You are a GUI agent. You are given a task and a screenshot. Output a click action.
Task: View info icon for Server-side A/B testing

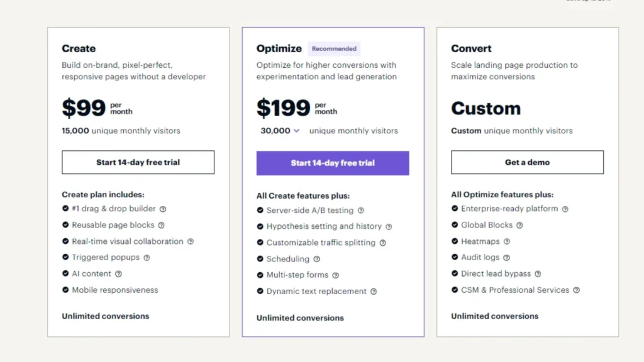coord(360,211)
